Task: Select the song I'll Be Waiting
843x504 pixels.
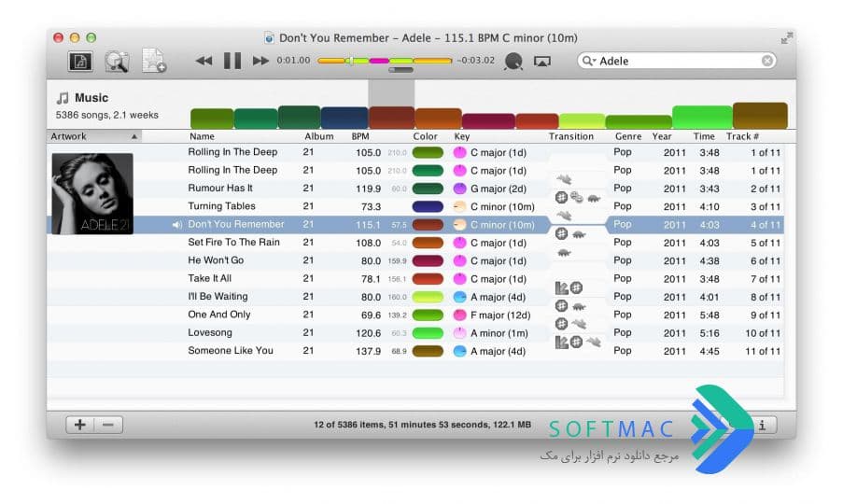Action: [218, 297]
